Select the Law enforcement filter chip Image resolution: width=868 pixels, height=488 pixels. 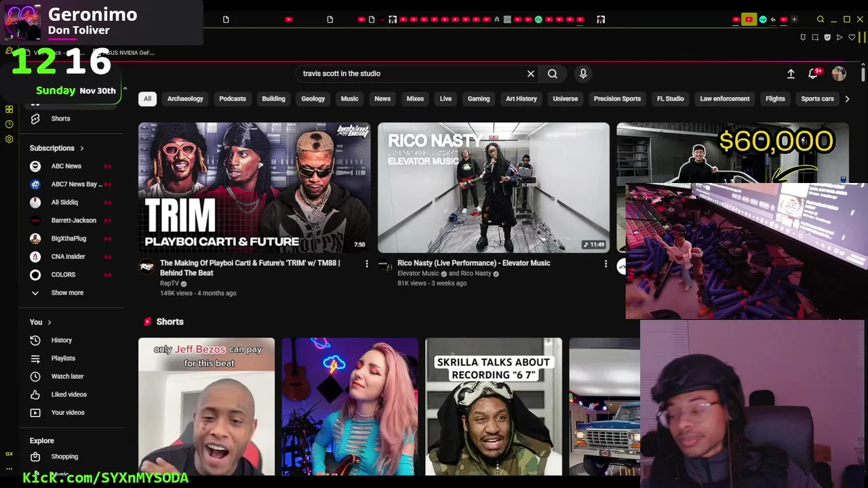(725, 99)
